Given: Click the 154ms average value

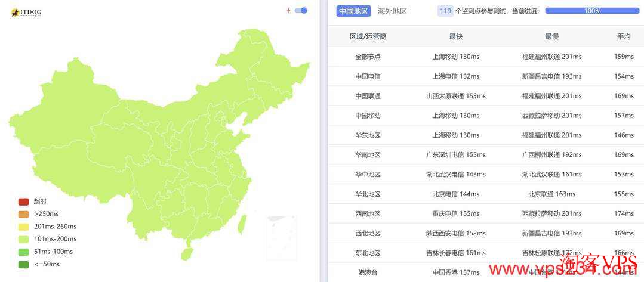Looking at the screenshot, I should (624, 76).
